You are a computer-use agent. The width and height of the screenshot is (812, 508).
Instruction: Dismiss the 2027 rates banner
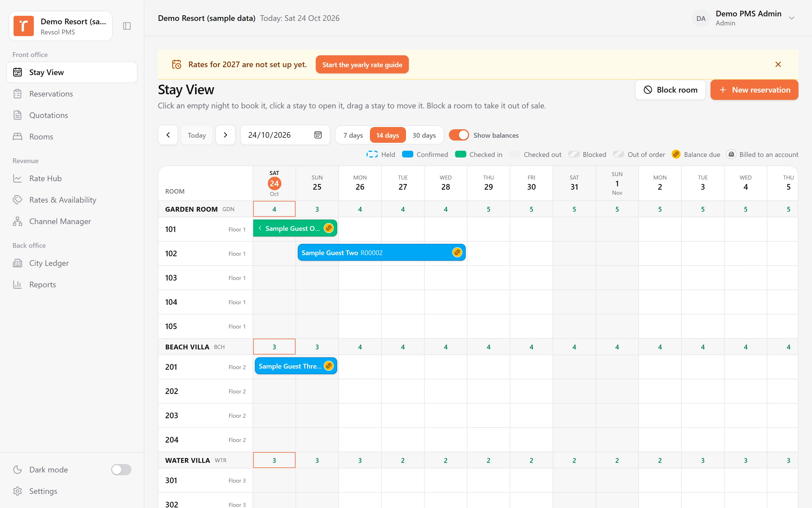pyautogui.click(x=778, y=65)
